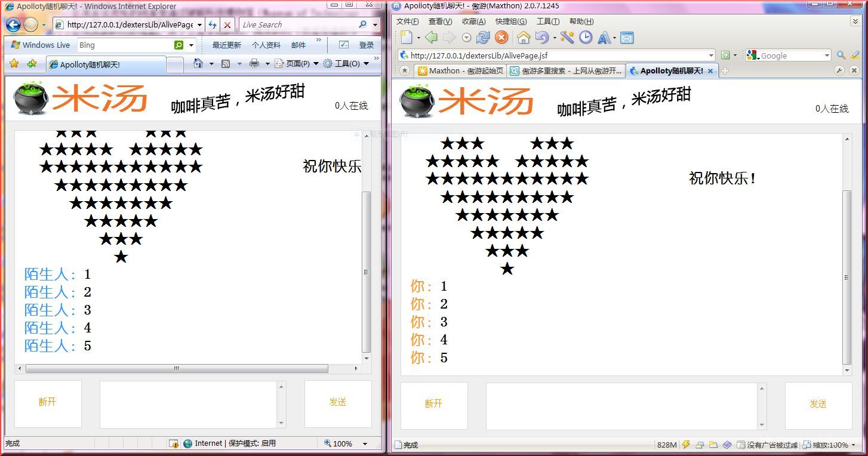Viewport: 868px width, 456px height.
Task: Switch to the Maxthon 傲游起始页 tab
Action: [x=461, y=71]
